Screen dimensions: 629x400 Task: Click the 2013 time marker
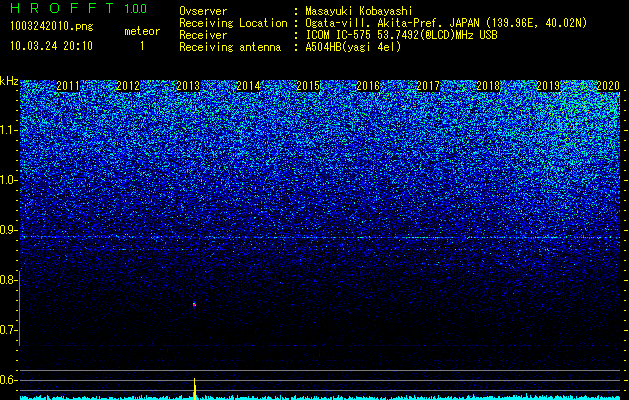[x=188, y=86]
